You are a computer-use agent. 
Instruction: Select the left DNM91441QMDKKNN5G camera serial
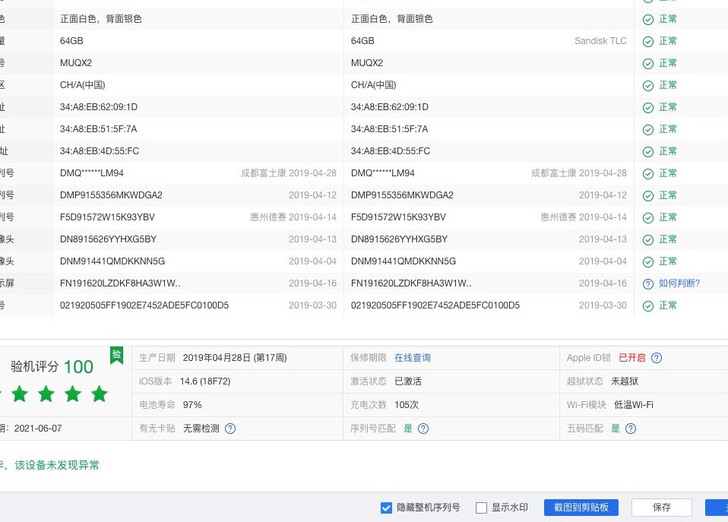pyautogui.click(x=112, y=261)
